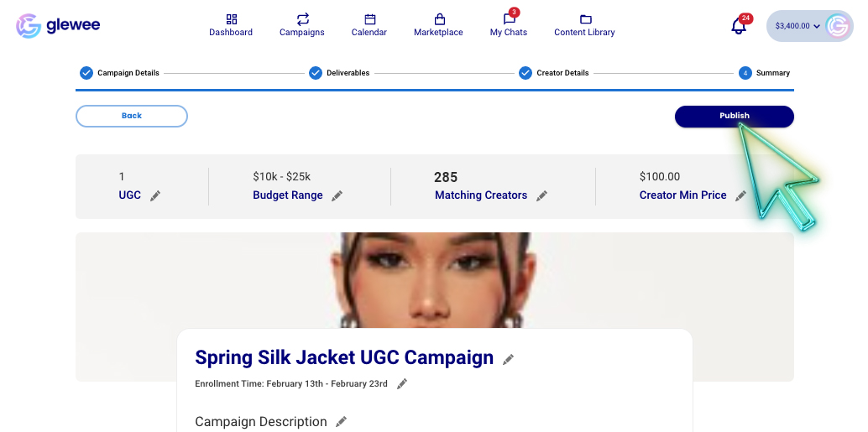Open My Chats messages
The image size is (868, 432).
pyautogui.click(x=509, y=25)
